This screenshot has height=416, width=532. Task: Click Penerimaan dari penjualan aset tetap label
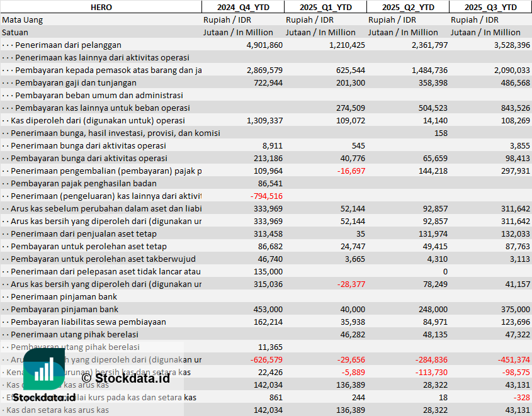click(84, 234)
